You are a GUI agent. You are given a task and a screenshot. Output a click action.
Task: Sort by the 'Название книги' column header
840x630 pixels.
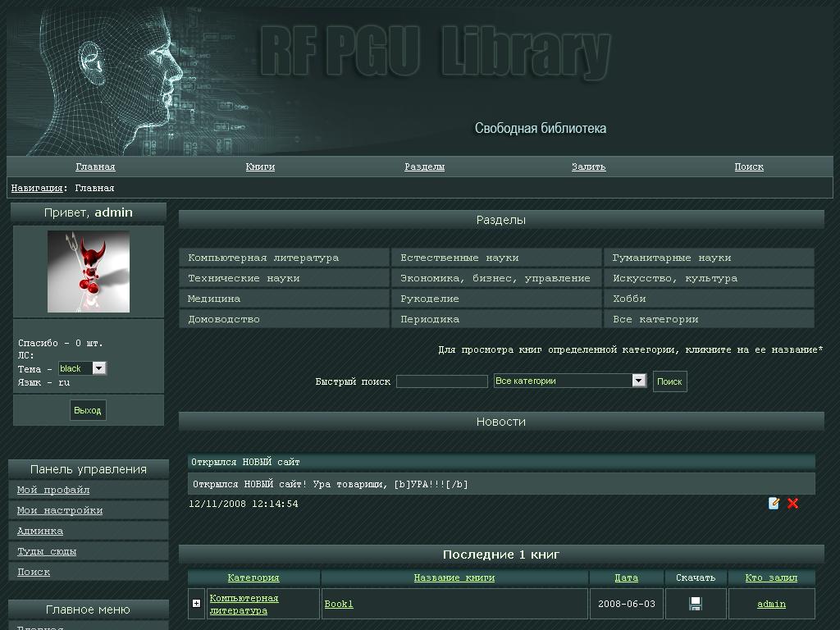(454, 577)
